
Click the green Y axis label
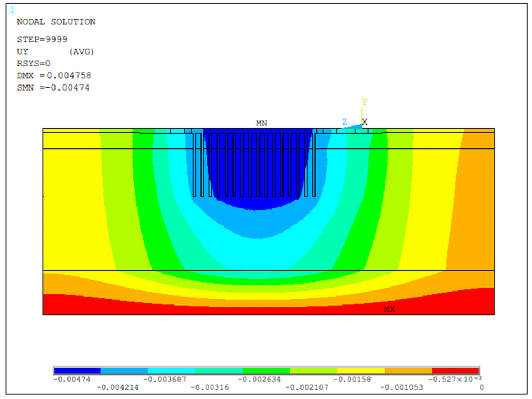(x=364, y=102)
